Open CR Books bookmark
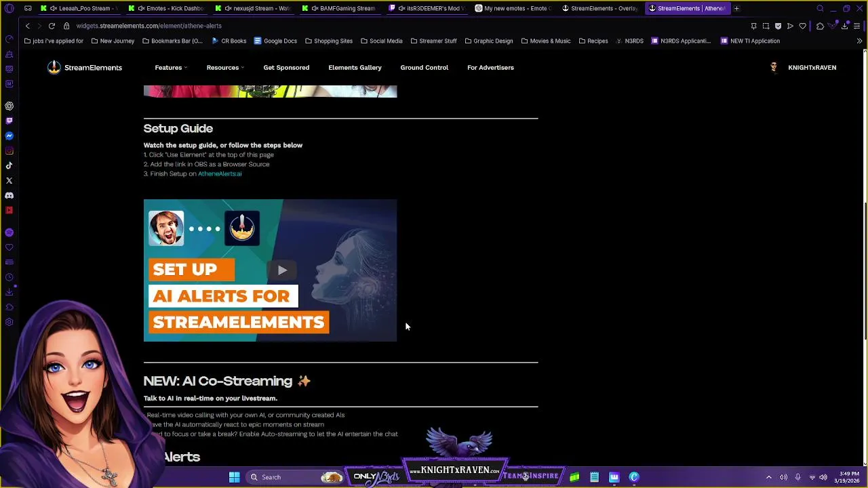This screenshot has width=868, height=488. (229, 41)
